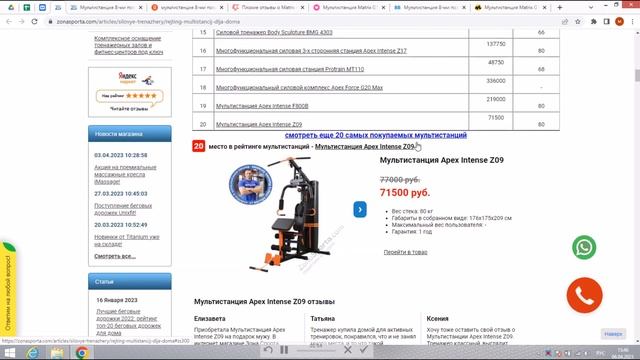Bookmark this page with the star icon
This screenshot has width=640, height=360.
578,22
